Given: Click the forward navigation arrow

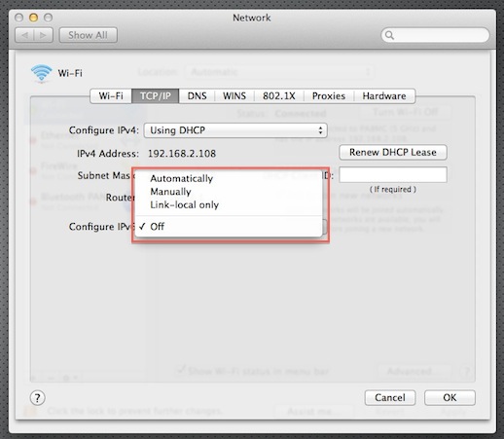Looking at the screenshot, I should pos(44,35).
